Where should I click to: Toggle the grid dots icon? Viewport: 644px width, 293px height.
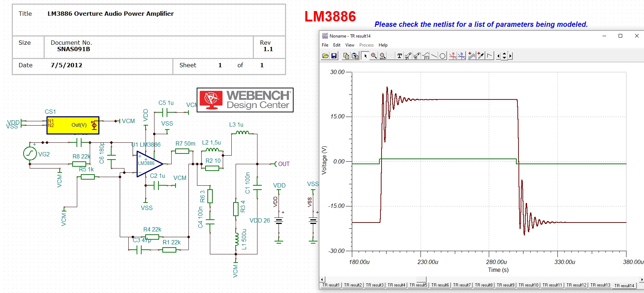pyautogui.click(x=391, y=56)
